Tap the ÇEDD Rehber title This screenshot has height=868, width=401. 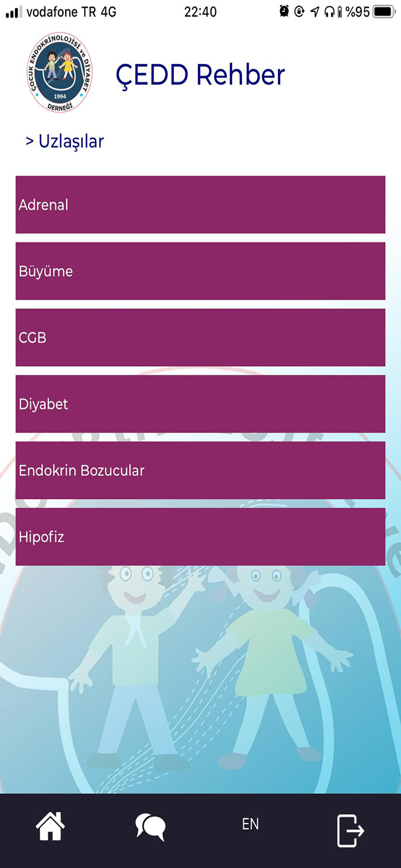point(200,75)
